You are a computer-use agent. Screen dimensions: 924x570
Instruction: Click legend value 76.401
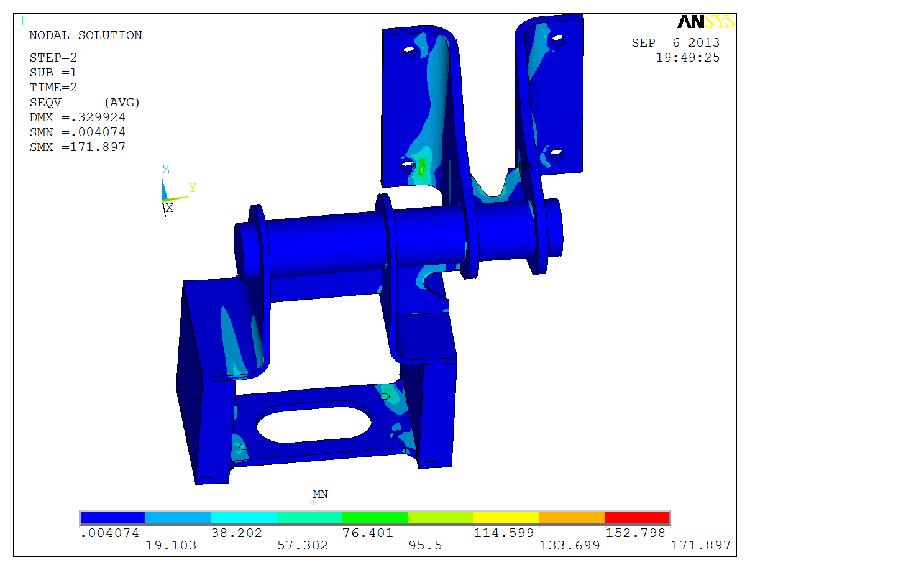(368, 533)
